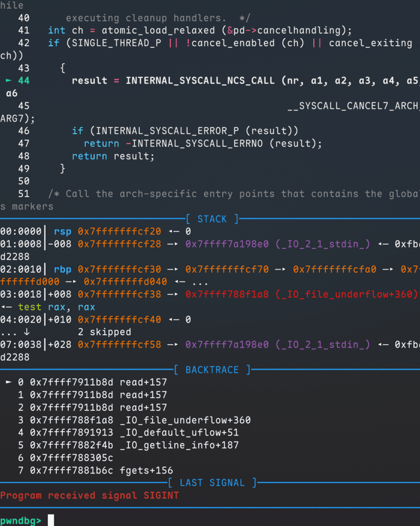Click stack offset label 00:0000
This screenshot has height=526, width=420.
point(21,231)
